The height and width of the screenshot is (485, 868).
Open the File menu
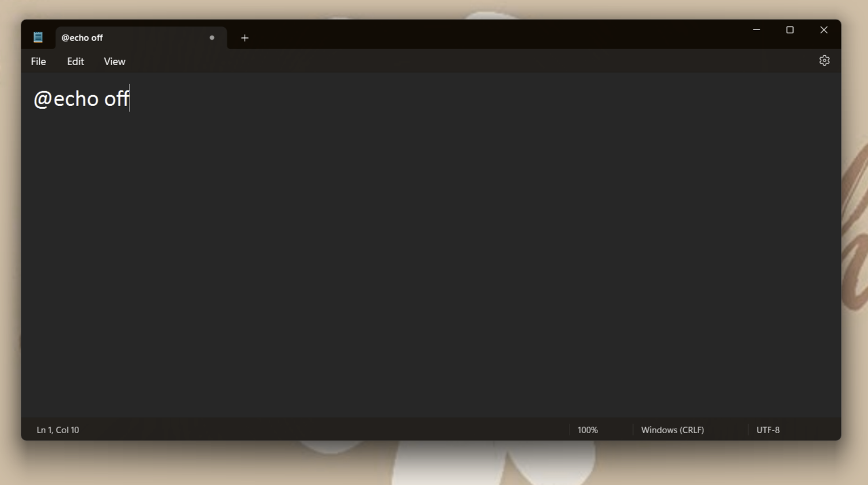click(37, 61)
